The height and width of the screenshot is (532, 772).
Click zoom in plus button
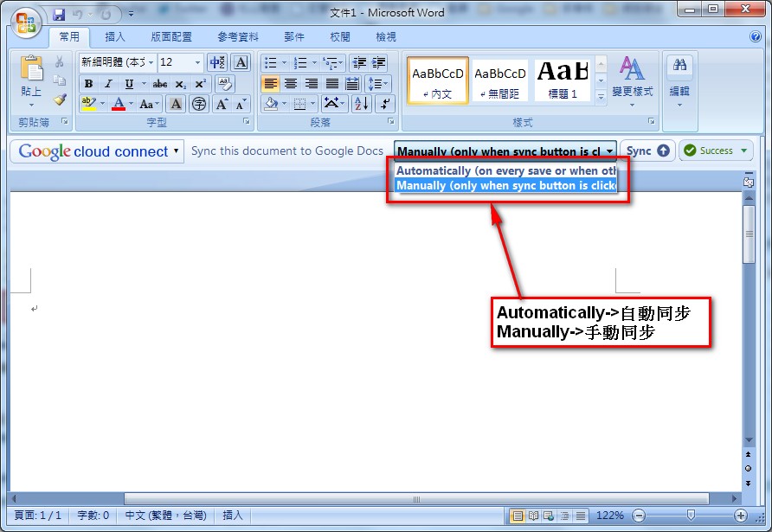[x=741, y=516]
